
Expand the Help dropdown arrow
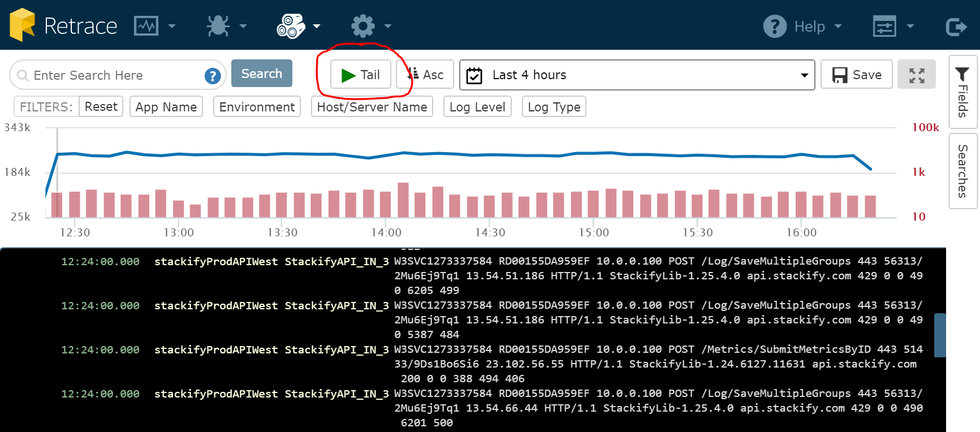[x=838, y=26]
